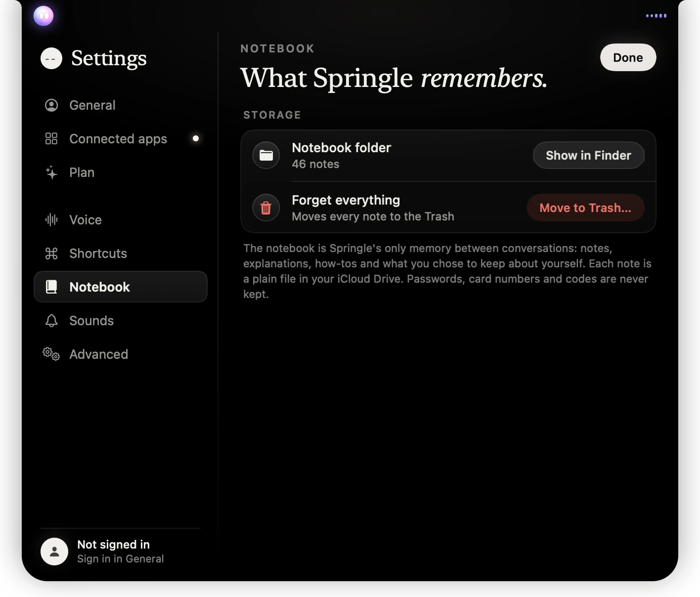Click the Voice waveform icon
Image resolution: width=700 pixels, height=597 pixels.
point(51,220)
